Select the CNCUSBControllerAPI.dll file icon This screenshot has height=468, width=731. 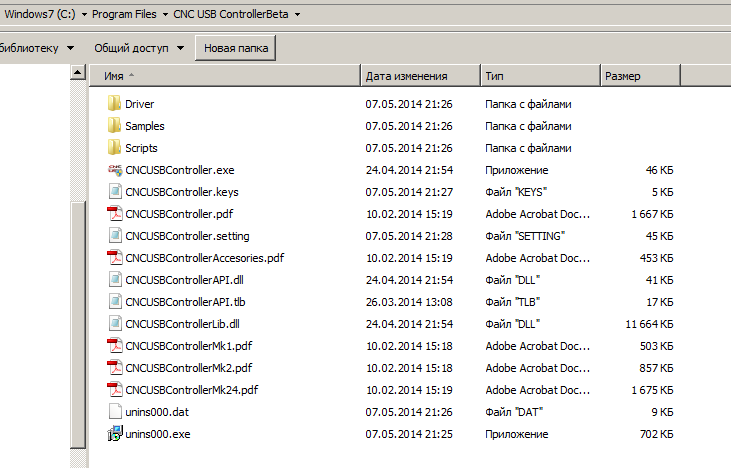(115, 280)
